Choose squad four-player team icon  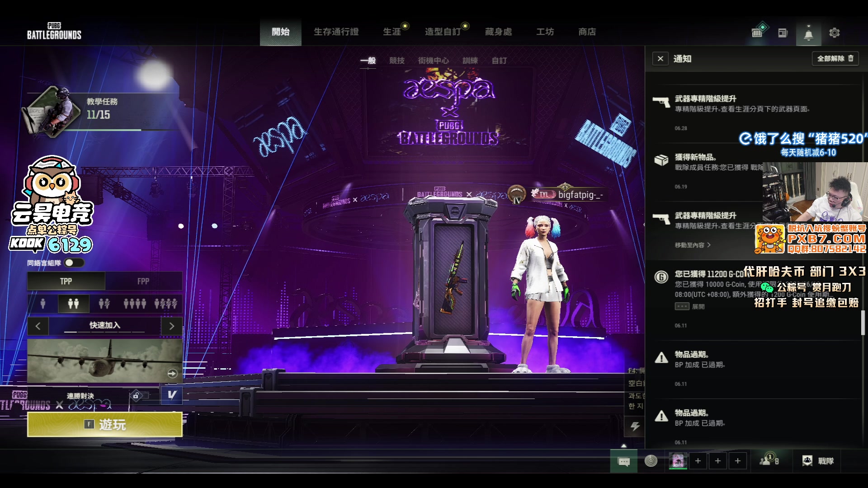(135, 303)
